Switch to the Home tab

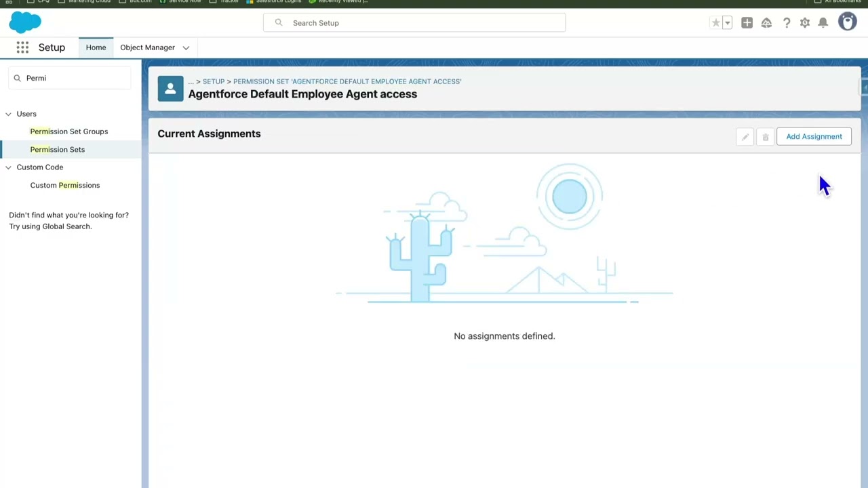click(96, 47)
